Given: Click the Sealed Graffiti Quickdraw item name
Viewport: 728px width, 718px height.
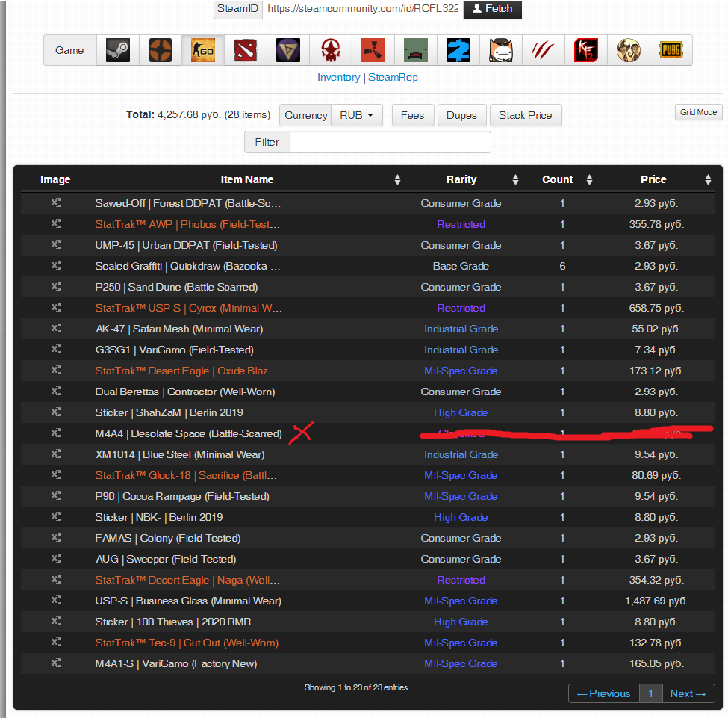Looking at the screenshot, I should [x=188, y=266].
